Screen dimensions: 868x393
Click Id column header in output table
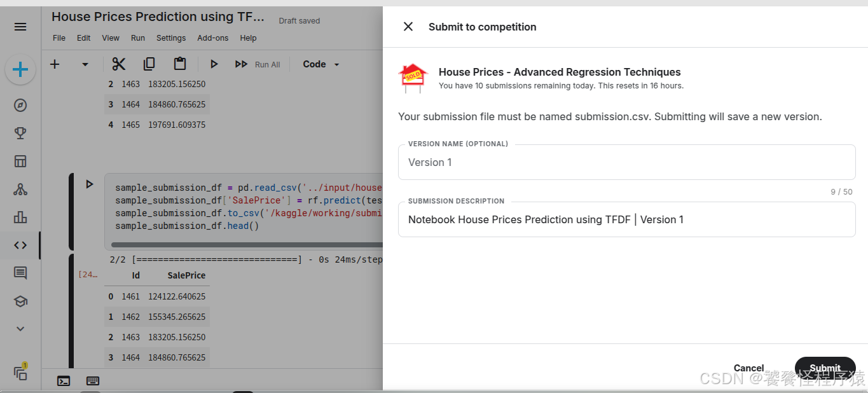pos(135,275)
